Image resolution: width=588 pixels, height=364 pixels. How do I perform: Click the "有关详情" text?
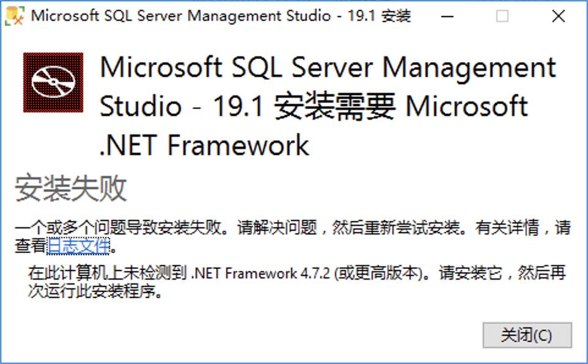(507, 229)
